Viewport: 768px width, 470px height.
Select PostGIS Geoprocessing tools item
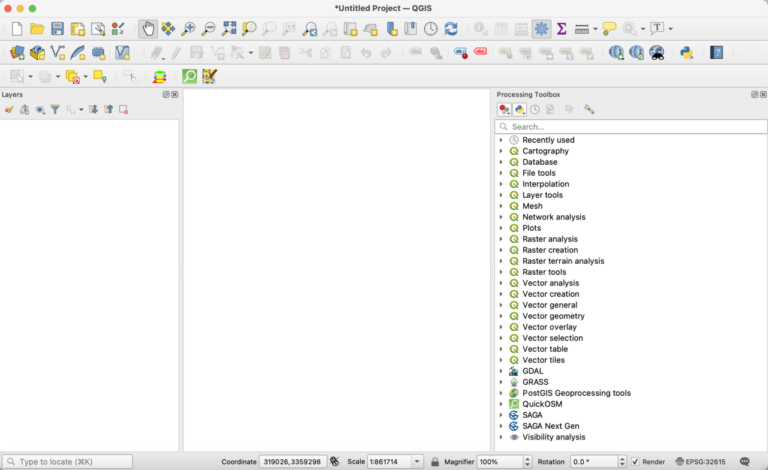click(x=576, y=393)
